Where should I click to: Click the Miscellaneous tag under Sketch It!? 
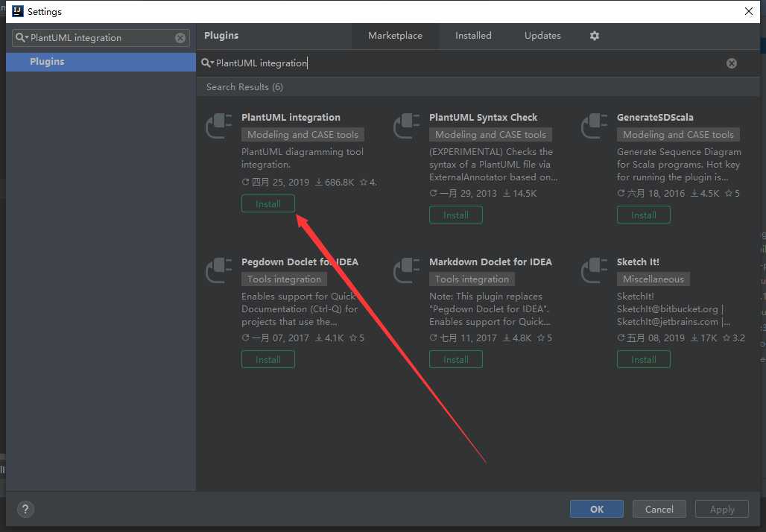[653, 279]
